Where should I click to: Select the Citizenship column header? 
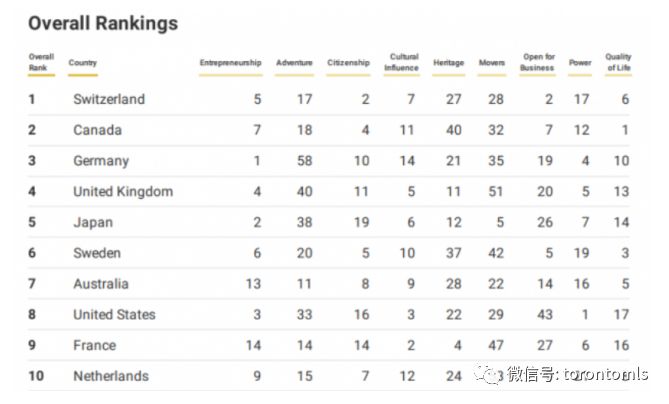coord(348,63)
